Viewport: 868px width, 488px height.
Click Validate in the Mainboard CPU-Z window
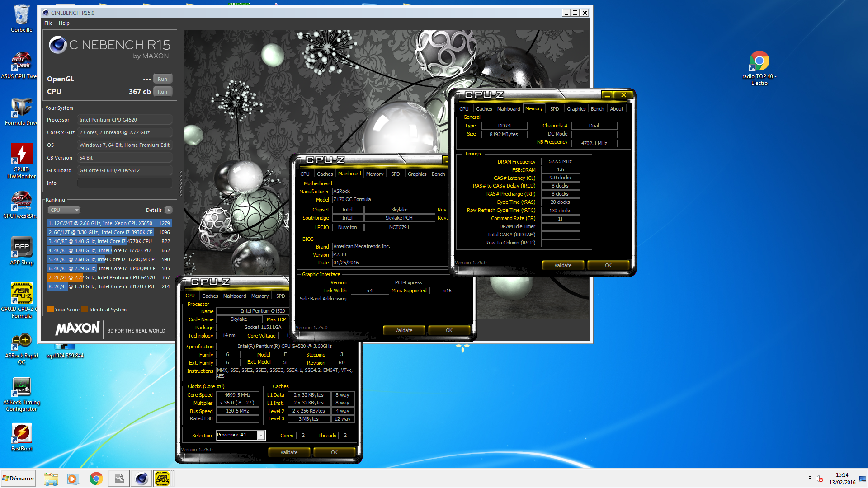[404, 330]
